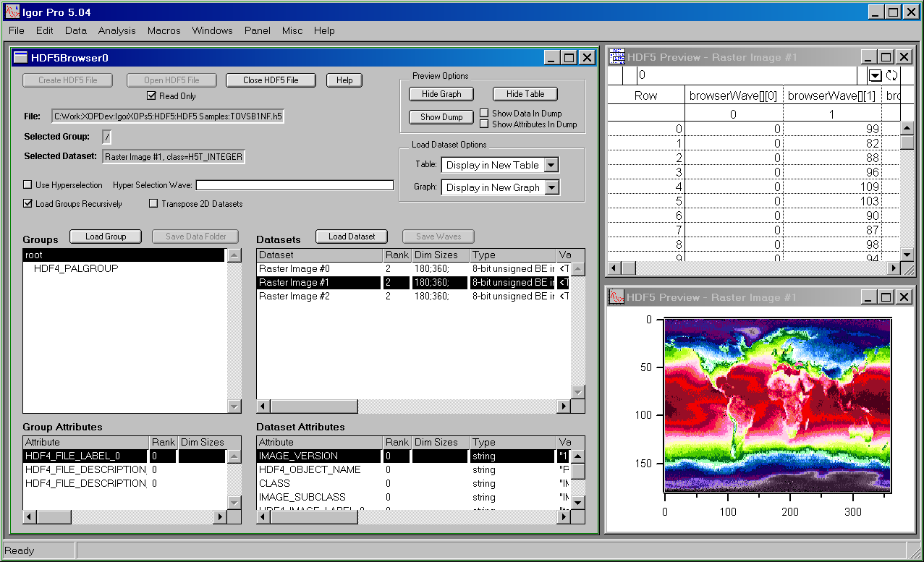924x562 pixels.
Task: Click the Close HDF5 File button
Action: click(271, 80)
